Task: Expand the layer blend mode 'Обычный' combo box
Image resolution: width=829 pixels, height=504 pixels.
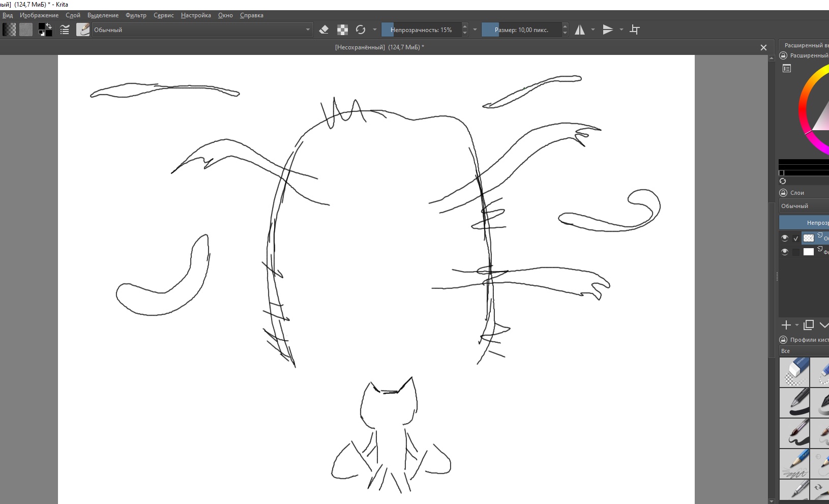Action: coord(804,206)
